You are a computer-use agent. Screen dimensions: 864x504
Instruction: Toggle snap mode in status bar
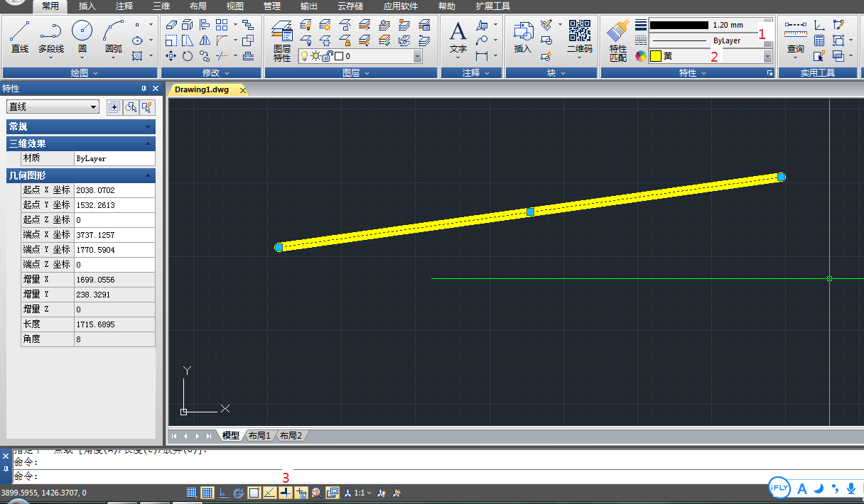pyautogui.click(x=192, y=493)
